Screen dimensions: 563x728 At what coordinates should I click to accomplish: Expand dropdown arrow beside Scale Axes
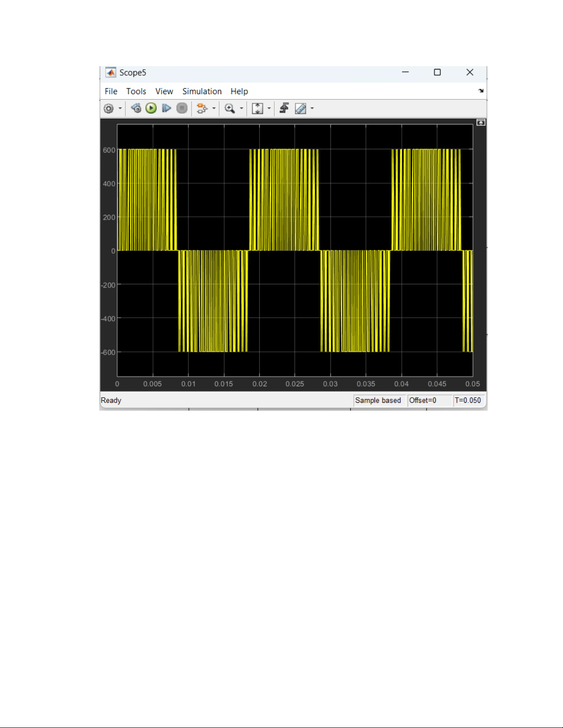[269, 108]
